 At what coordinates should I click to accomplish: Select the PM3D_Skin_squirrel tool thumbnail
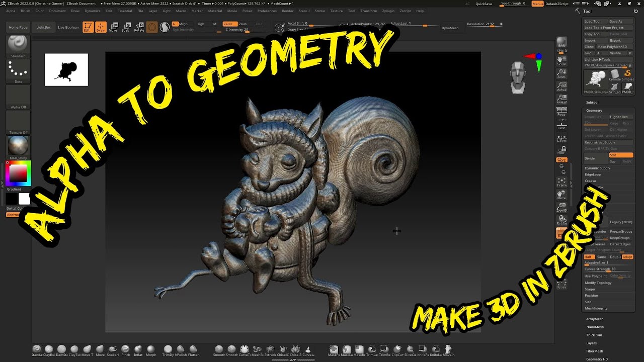[595, 82]
